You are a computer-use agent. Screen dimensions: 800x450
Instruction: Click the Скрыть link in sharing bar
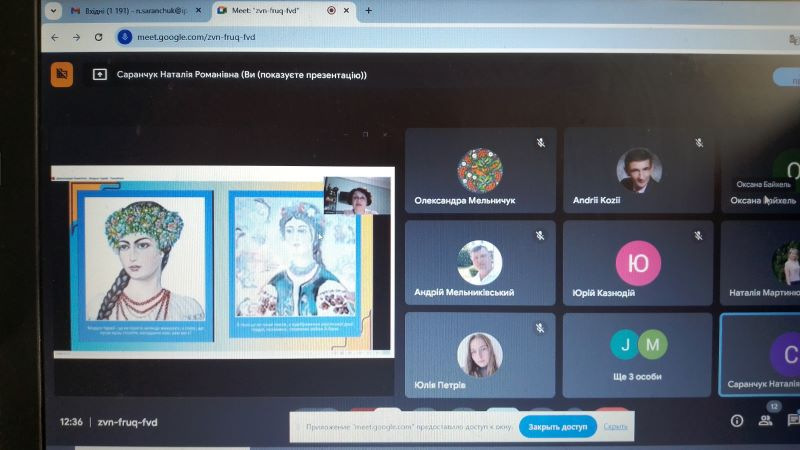pyautogui.click(x=615, y=427)
